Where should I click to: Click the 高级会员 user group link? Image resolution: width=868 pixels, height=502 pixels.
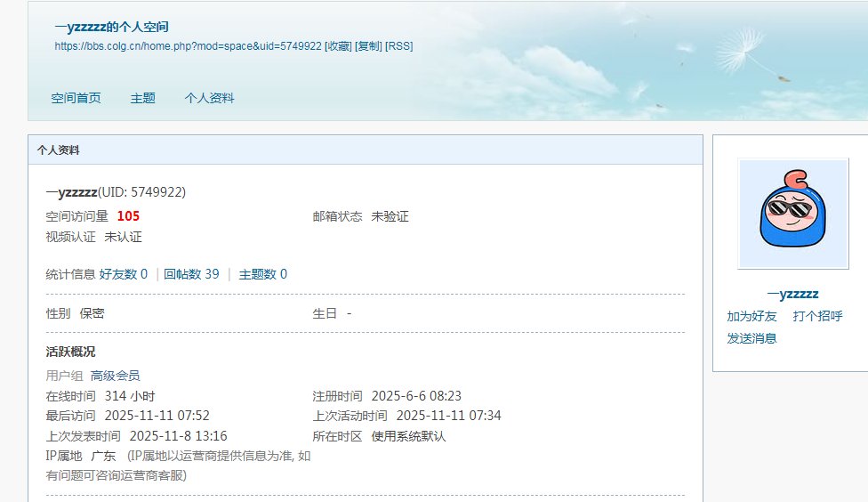(x=115, y=376)
